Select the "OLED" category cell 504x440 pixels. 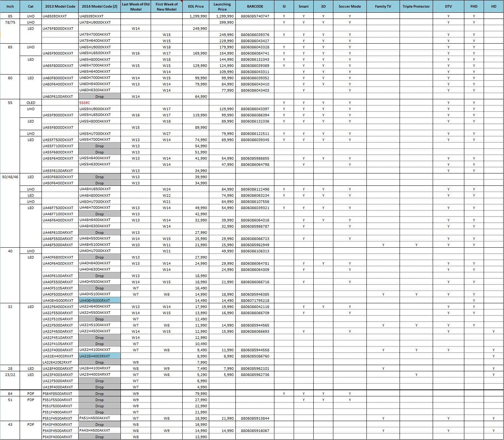tap(31, 103)
